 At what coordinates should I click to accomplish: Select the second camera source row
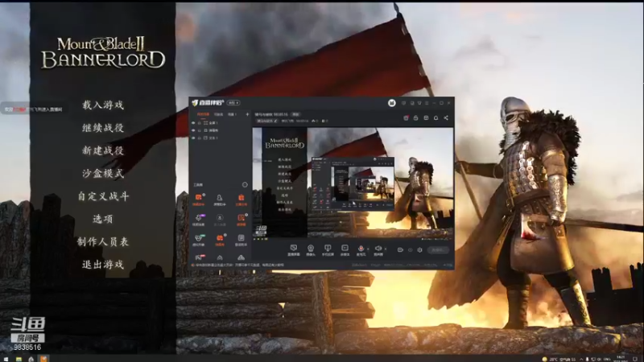(221, 130)
